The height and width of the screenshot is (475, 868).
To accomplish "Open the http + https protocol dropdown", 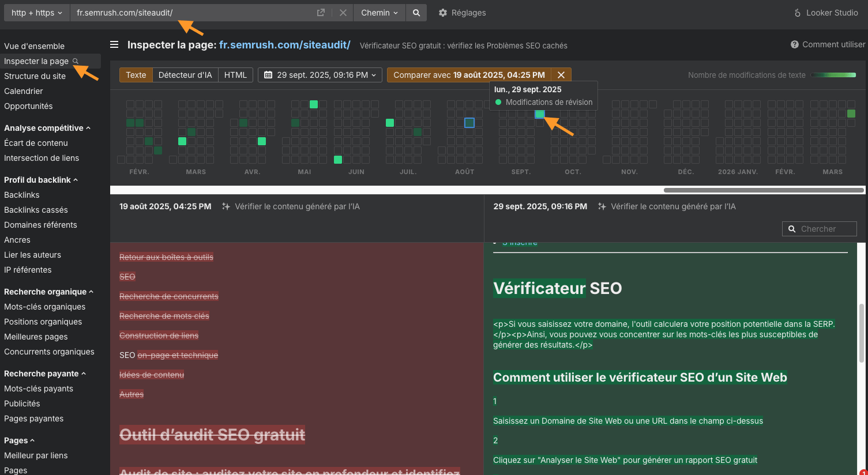I will (36, 12).
